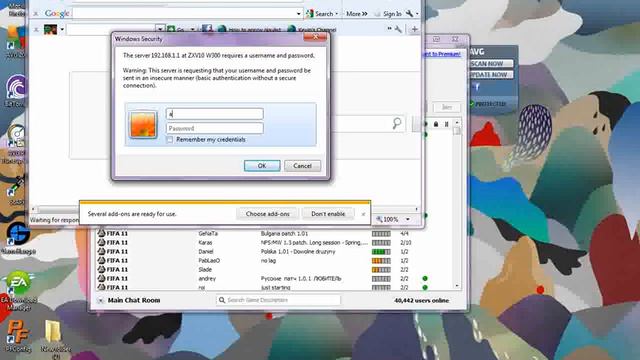Image resolution: width=640 pixels, height=360 pixels.
Task: Open GameRanger desktop shortcut
Action: point(17,238)
